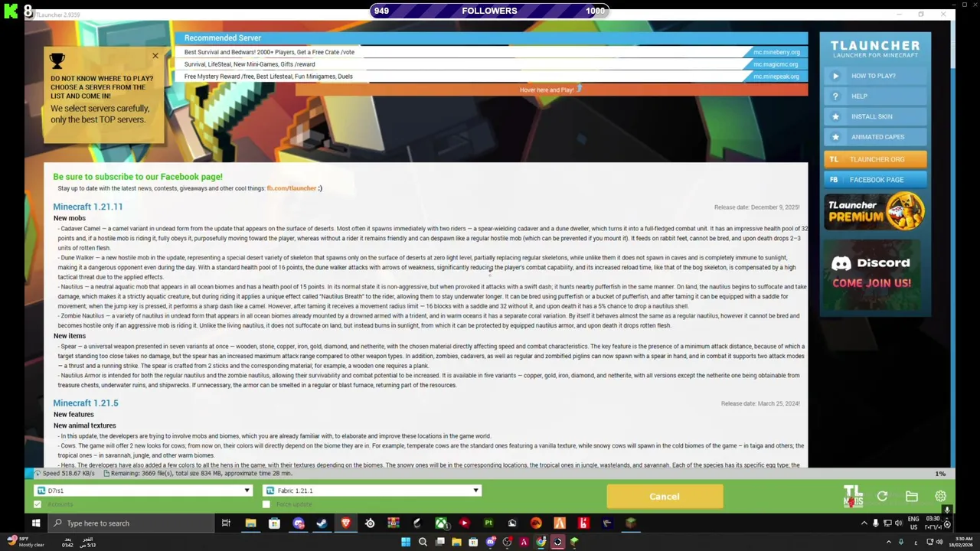Viewport: 980px width, 551px height.
Task: Open the Fabric 1.21.1 version dropdown
Action: pos(371,491)
